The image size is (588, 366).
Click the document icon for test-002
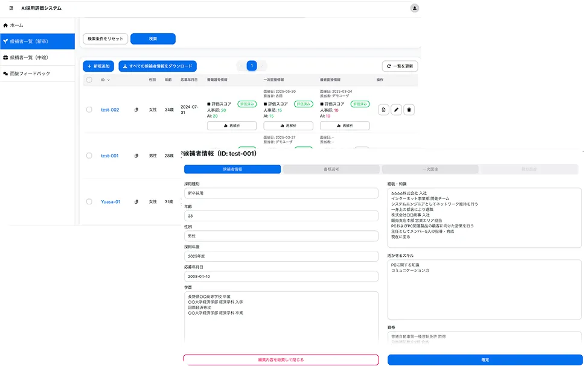coord(383,110)
